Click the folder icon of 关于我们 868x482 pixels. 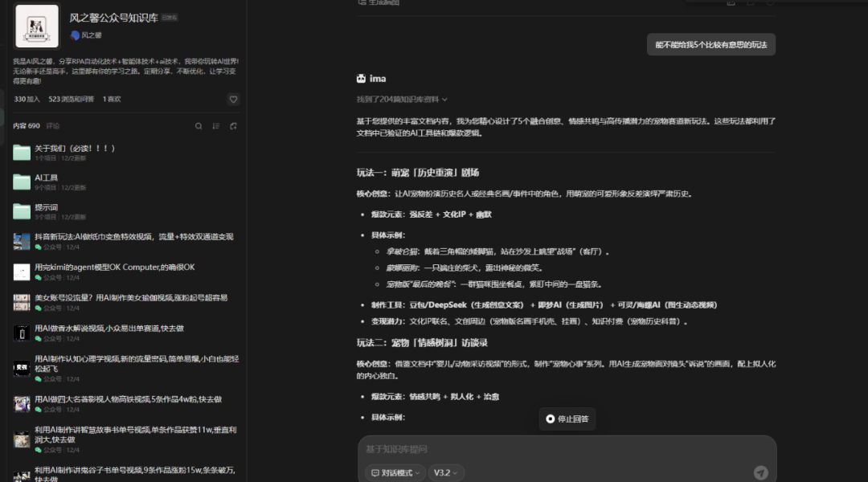22,153
